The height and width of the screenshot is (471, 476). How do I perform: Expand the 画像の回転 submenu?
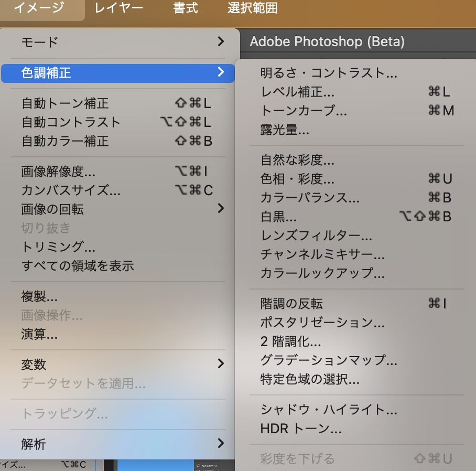120,209
